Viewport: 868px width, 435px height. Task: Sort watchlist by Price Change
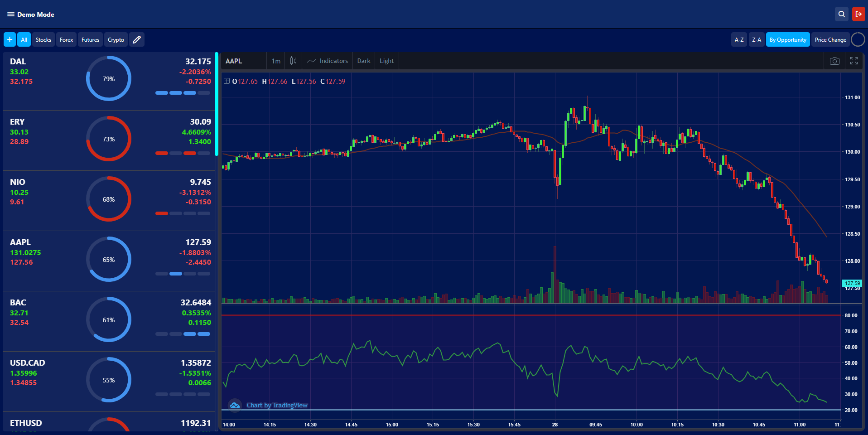tap(830, 39)
